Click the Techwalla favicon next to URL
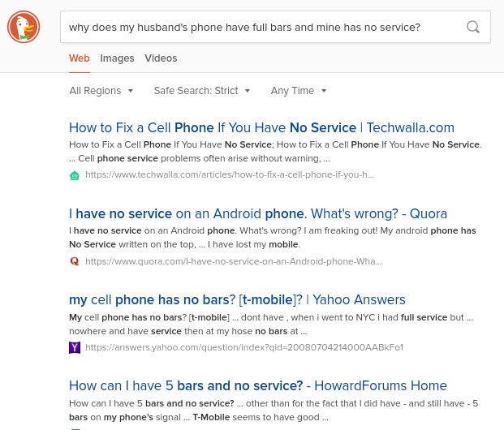Image resolution: width=504 pixels, height=430 pixels. click(x=75, y=175)
